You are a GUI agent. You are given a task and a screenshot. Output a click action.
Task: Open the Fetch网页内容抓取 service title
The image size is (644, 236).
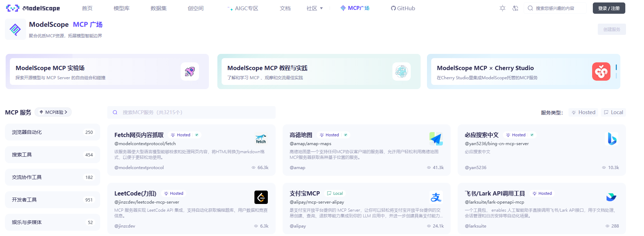(139, 135)
